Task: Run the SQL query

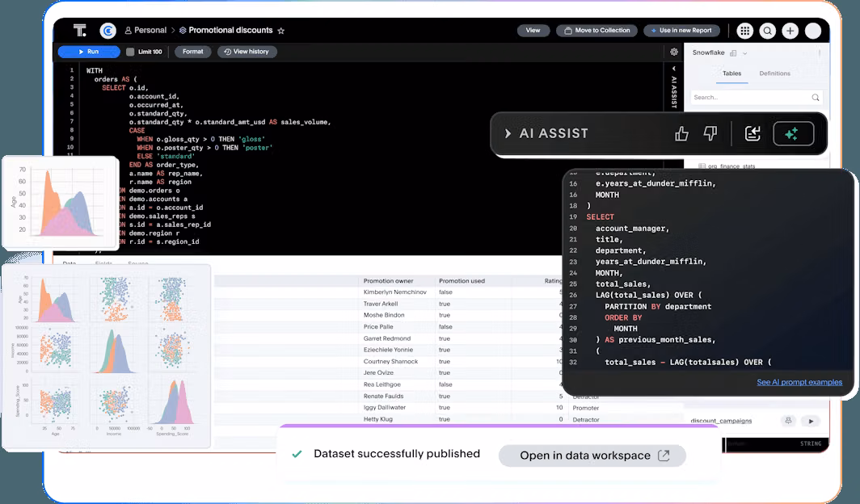Action: pyautogui.click(x=89, y=52)
